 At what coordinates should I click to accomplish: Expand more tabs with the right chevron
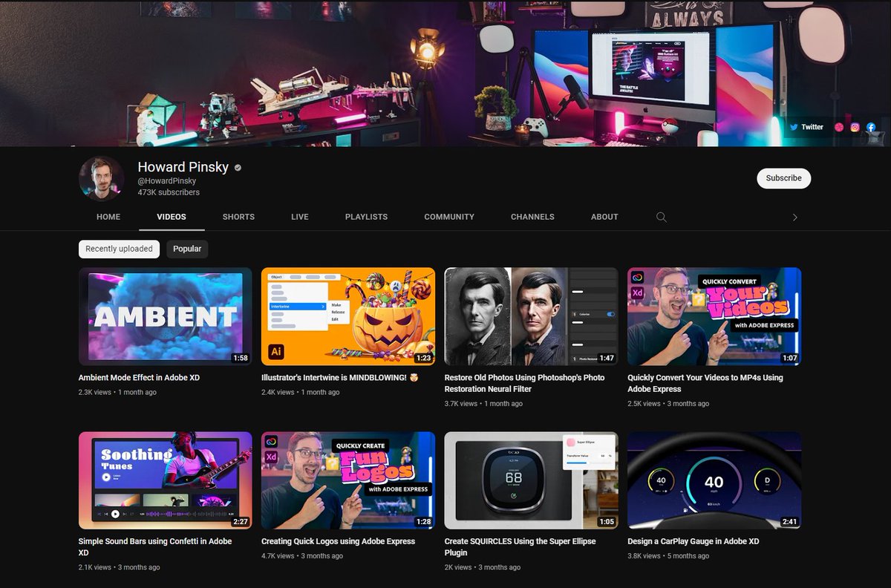(x=794, y=218)
